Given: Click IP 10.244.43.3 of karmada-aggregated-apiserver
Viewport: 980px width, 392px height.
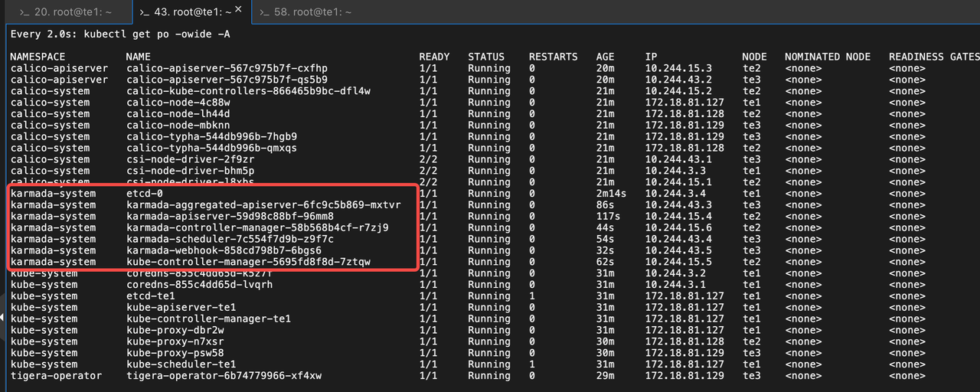Looking at the screenshot, I should click(x=678, y=205).
